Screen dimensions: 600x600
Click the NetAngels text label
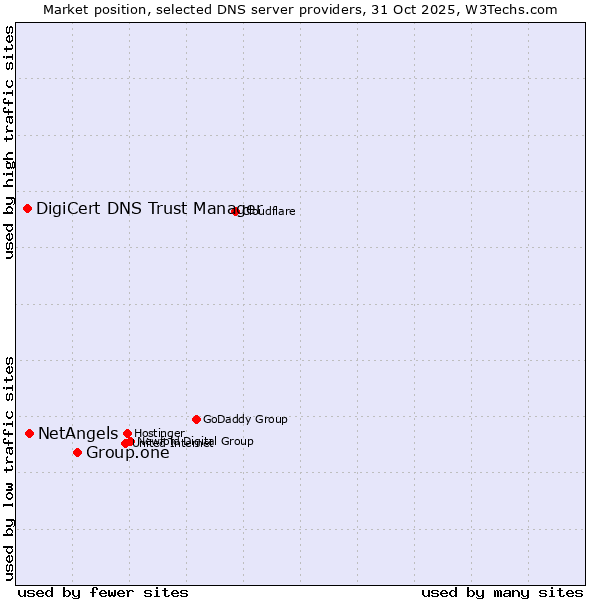[78, 433]
